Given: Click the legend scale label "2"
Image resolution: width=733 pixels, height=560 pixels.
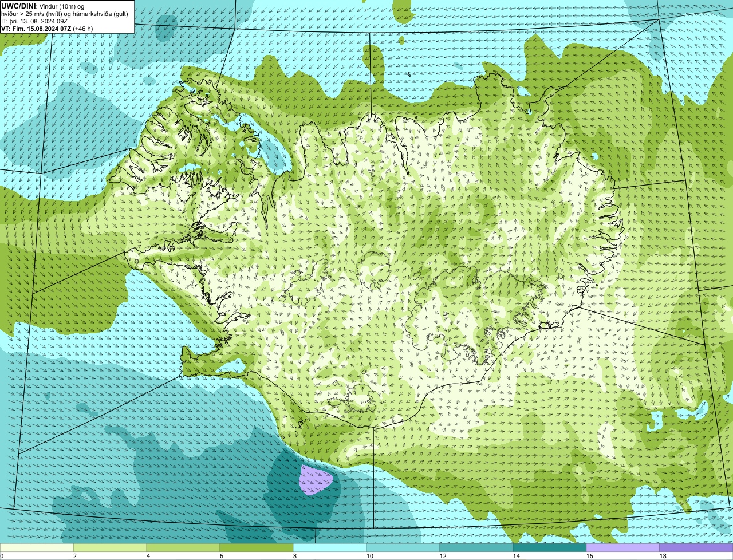Looking at the screenshot, I should pyautogui.click(x=75, y=556).
